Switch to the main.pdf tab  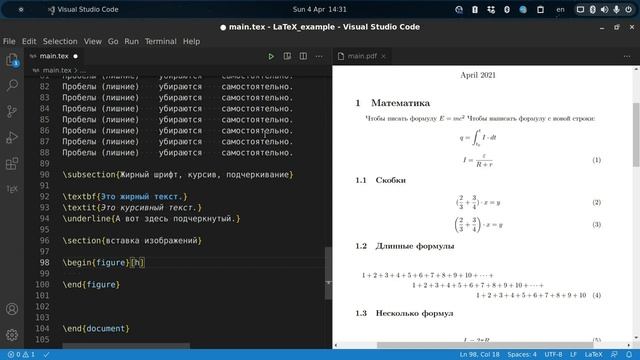click(x=362, y=56)
